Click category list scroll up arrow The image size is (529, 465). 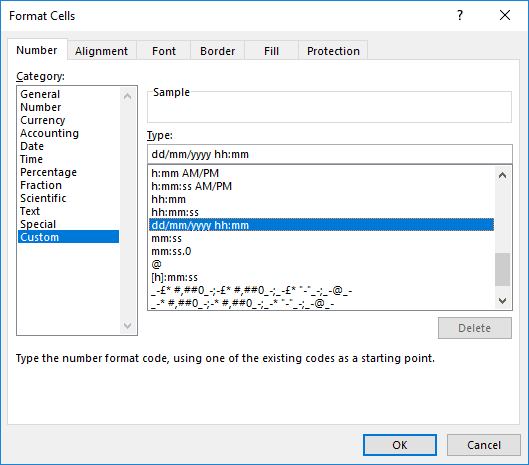(128, 96)
